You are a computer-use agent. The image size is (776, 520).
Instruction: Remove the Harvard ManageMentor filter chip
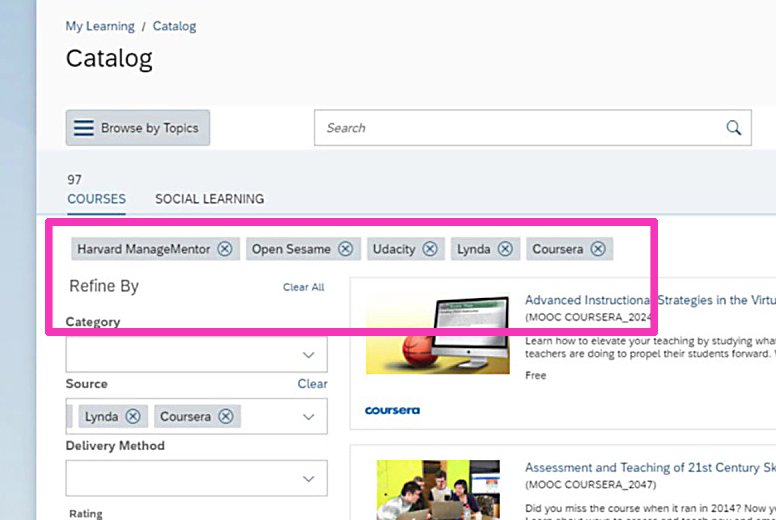tap(225, 249)
